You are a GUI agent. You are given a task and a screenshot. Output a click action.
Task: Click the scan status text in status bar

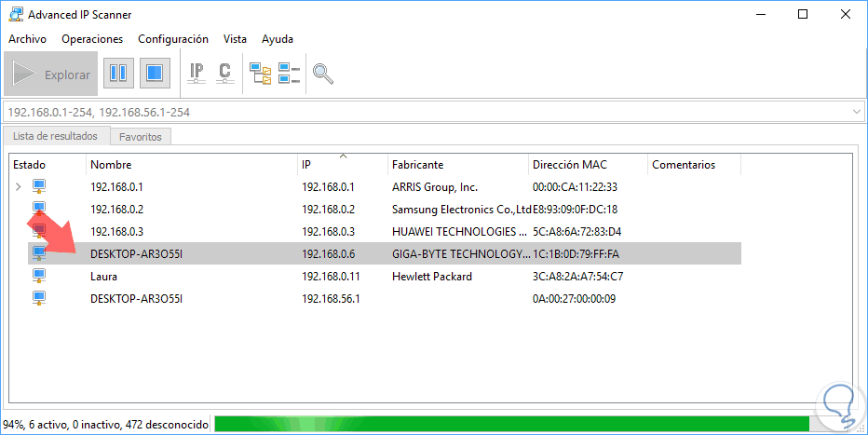[106, 425]
